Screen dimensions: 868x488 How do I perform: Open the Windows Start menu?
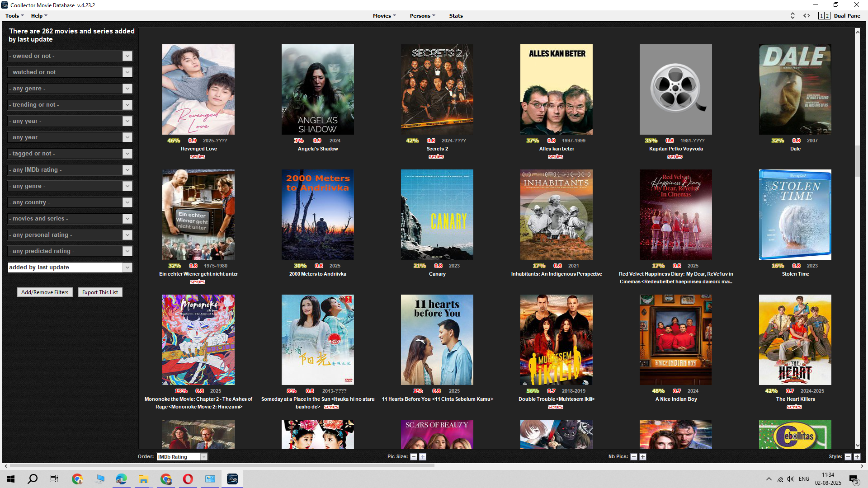[11, 479]
